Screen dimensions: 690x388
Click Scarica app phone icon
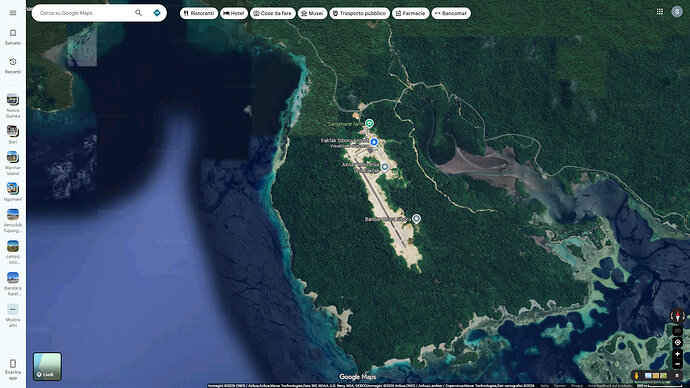click(13, 363)
